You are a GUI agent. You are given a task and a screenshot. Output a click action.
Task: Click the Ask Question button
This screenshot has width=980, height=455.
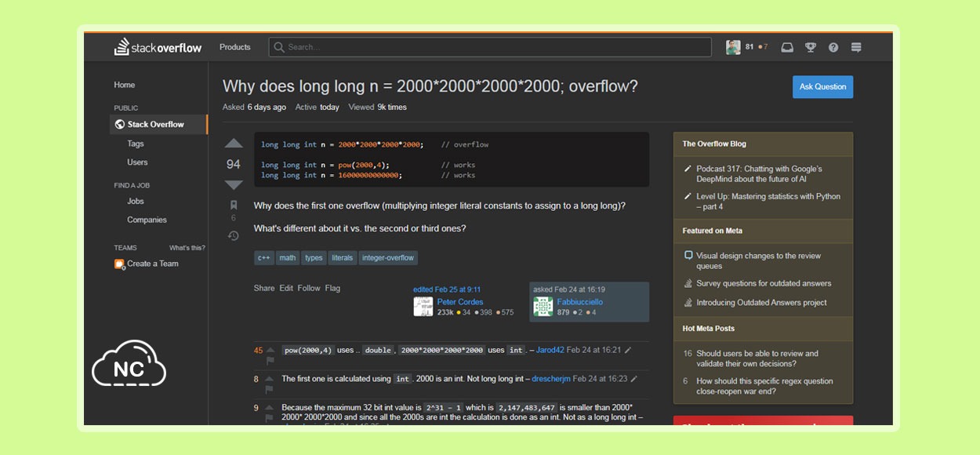pos(822,86)
